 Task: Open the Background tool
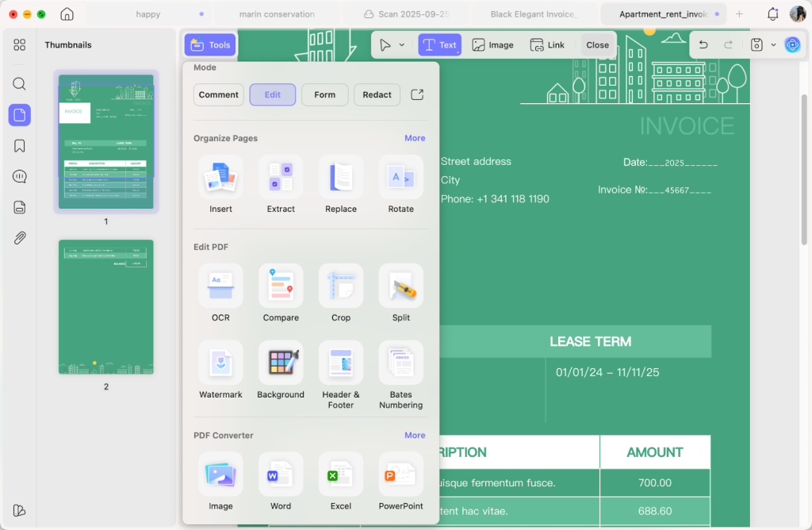pyautogui.click(x=281, y=363)
